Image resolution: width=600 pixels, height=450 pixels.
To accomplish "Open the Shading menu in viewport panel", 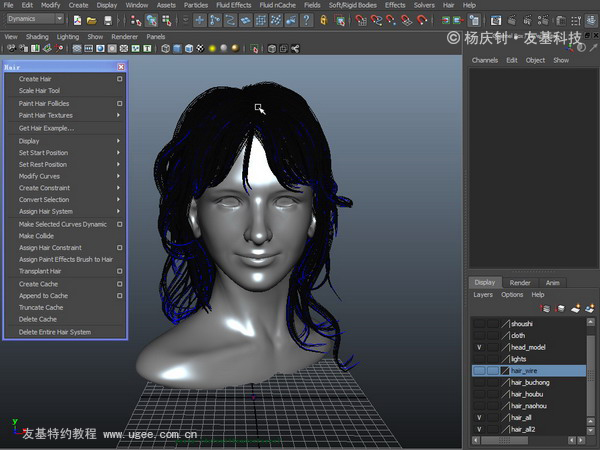I will (37, 37).
